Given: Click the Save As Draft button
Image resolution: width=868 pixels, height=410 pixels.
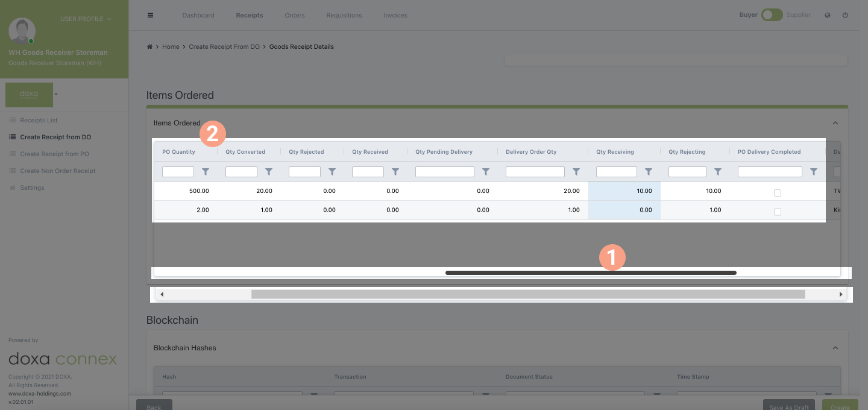Looking at the screenshot, I should pyautogui.click(x=789, y=405).
